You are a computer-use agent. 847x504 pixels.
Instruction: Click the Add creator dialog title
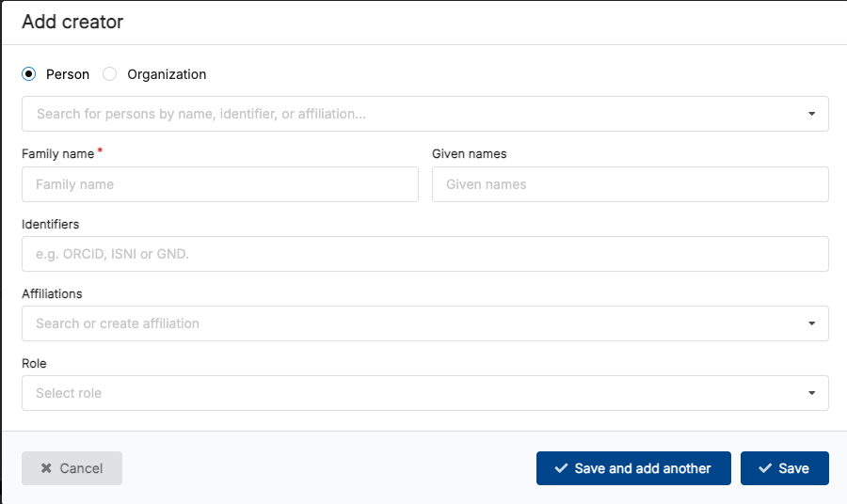(x=72, y=22)
